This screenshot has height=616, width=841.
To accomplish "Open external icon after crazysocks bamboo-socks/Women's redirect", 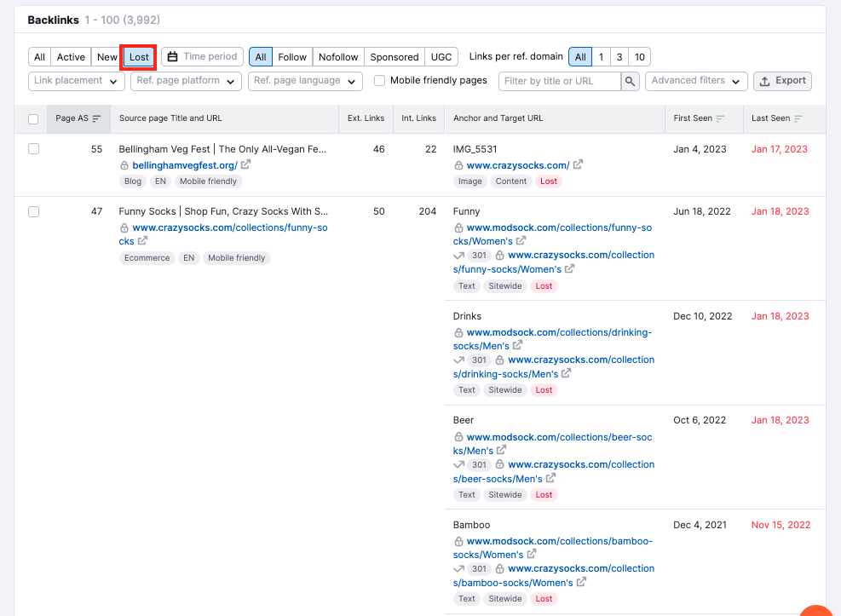I will 581,582.
